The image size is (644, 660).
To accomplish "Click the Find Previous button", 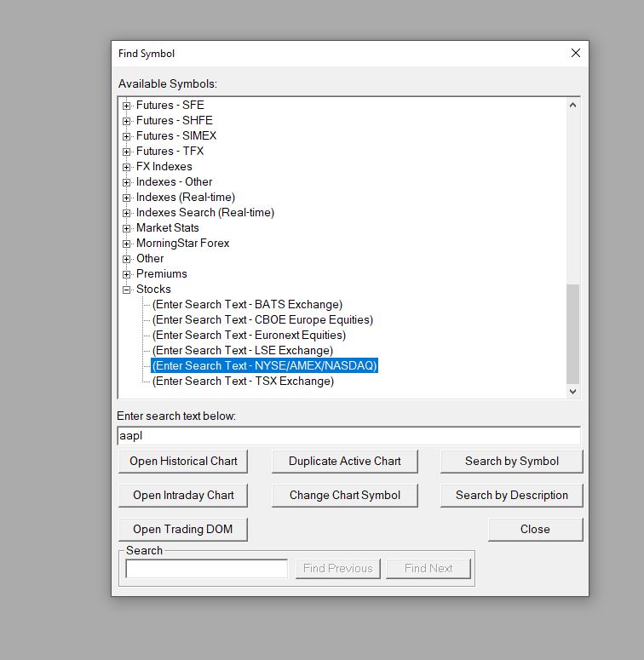I will tap(338, 569).
